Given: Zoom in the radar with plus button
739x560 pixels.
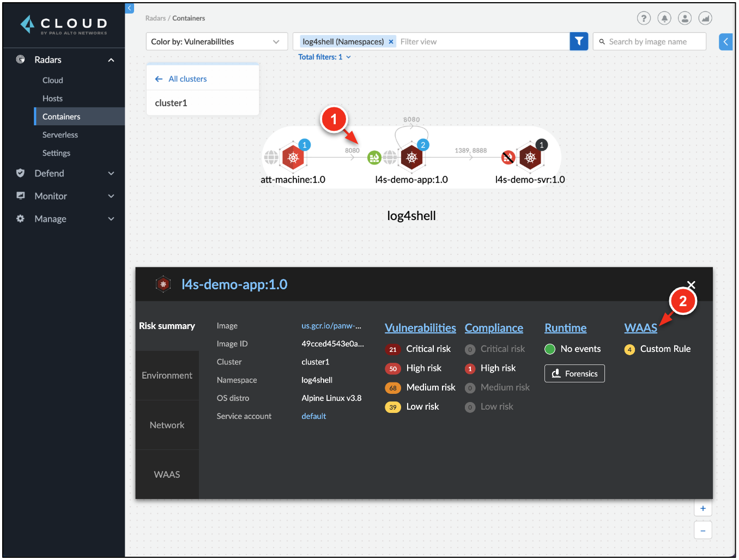Looking at the screenshot, I should point(703,508).
